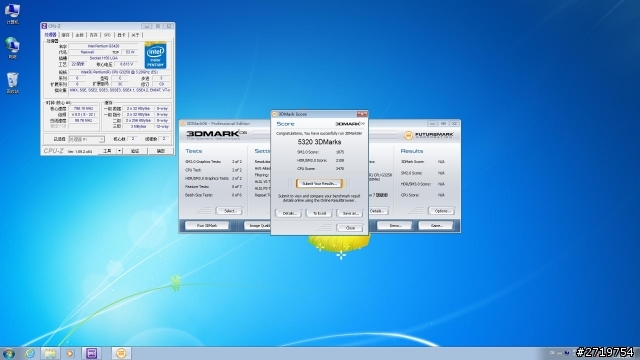Click Submit Your Results in Score dialog

tap(319, 184)
